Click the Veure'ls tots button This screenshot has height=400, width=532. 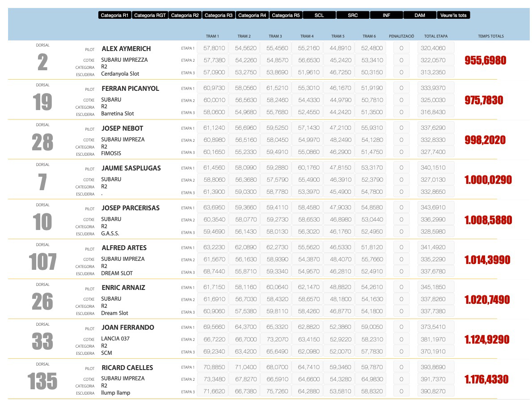tap(453, 15)
